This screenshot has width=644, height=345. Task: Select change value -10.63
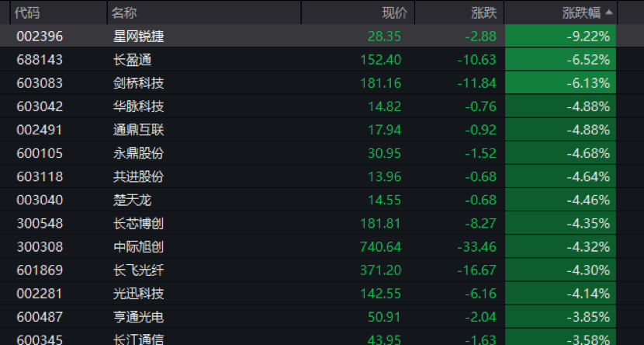click(477, 60)
